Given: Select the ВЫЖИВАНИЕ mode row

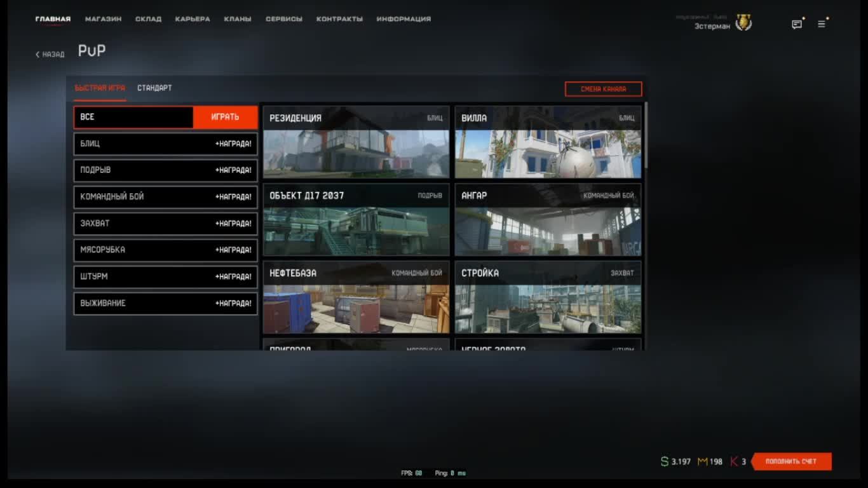Looking at the screenshot, I should coord(166,303).
